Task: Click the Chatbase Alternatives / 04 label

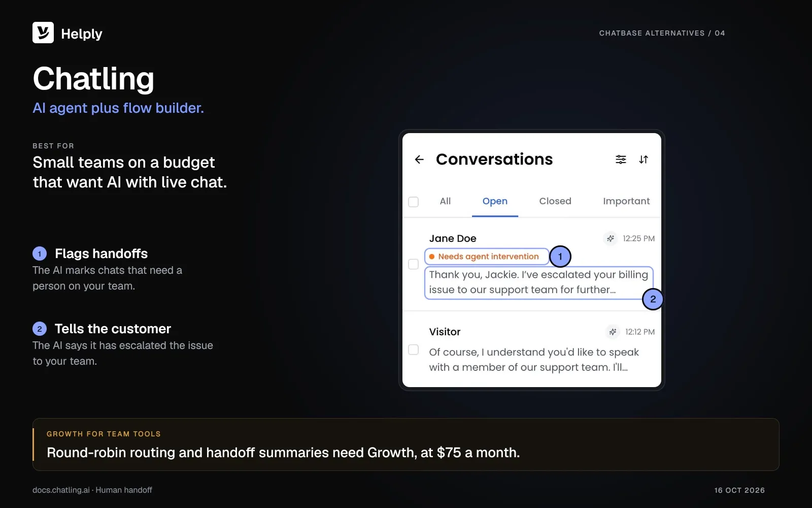Action: pos(662,33)
